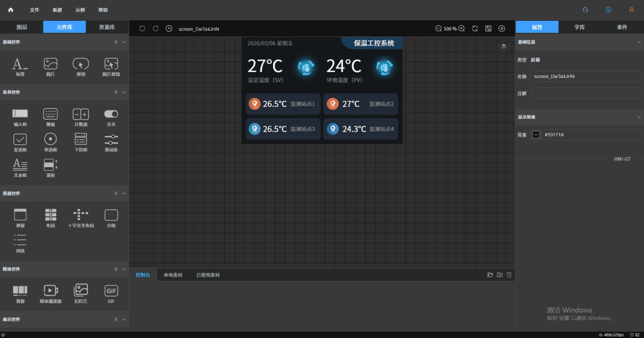Click the round package icon on the canvas
Screen dimensions: 644x338
click(x=503, y=46)
